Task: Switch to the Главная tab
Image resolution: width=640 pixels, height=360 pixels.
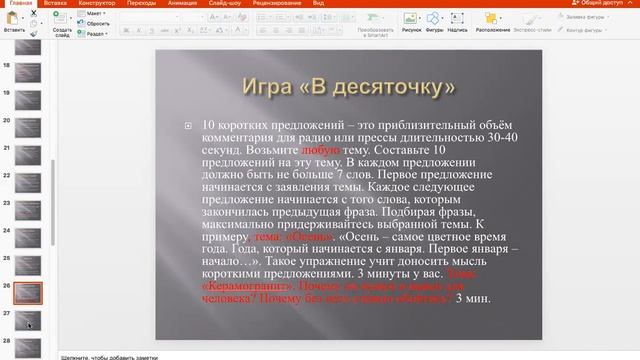Action: click(21, 3)
